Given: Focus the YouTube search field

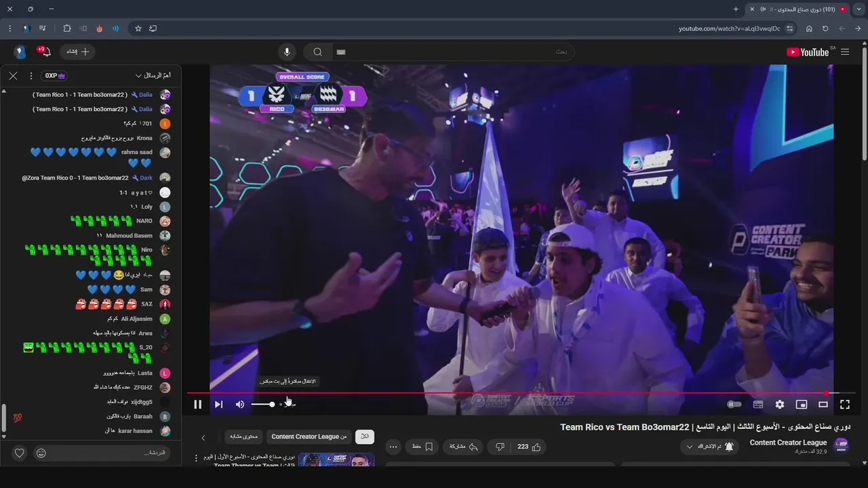Looking at the screenshot, I should click(x=453, y=52).
